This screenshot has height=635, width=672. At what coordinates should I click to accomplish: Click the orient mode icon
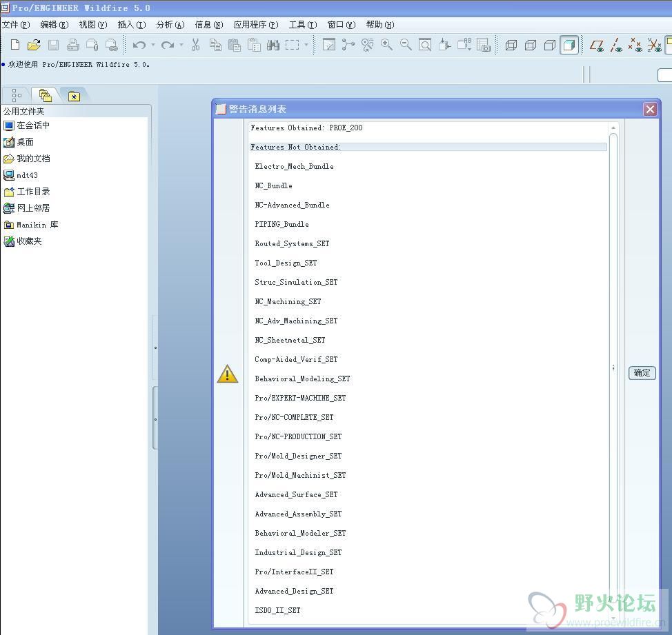tap(367, 45)
